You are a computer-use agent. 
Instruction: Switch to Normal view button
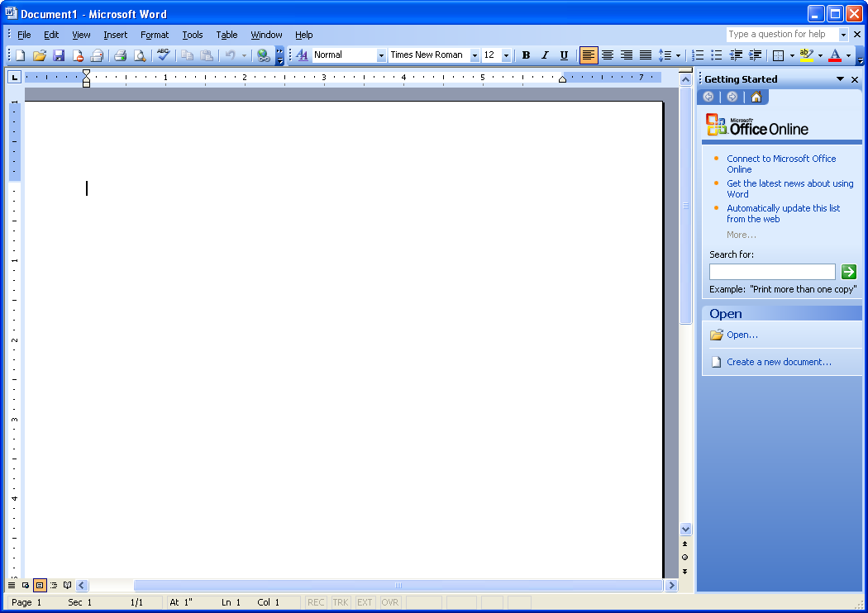click(12, 585)
